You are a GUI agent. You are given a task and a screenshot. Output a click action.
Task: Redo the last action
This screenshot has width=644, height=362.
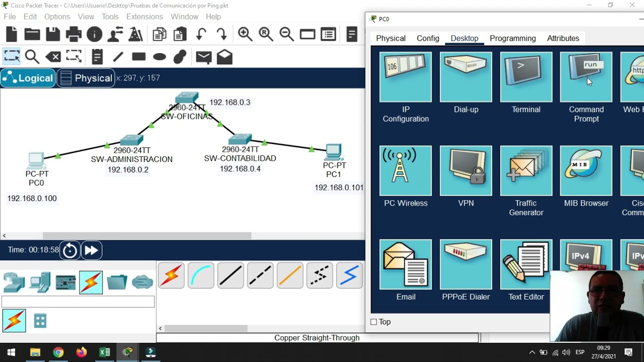[221, 34]
